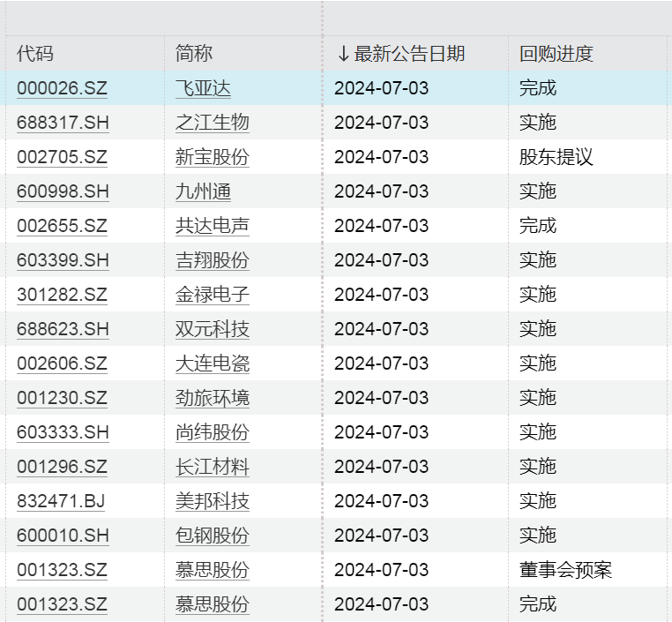
Task: Open the 双元科技 company link
Action: tap(213, 329)
